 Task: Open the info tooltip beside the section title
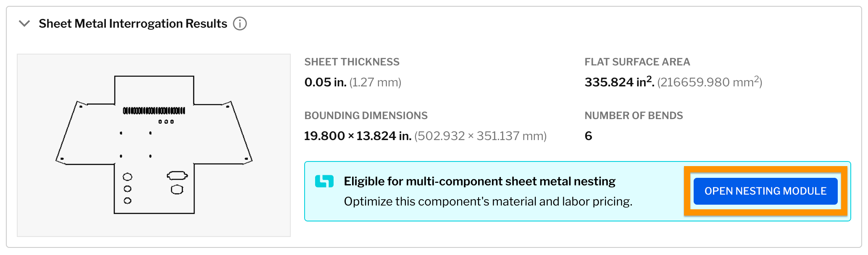pos(240,24)
